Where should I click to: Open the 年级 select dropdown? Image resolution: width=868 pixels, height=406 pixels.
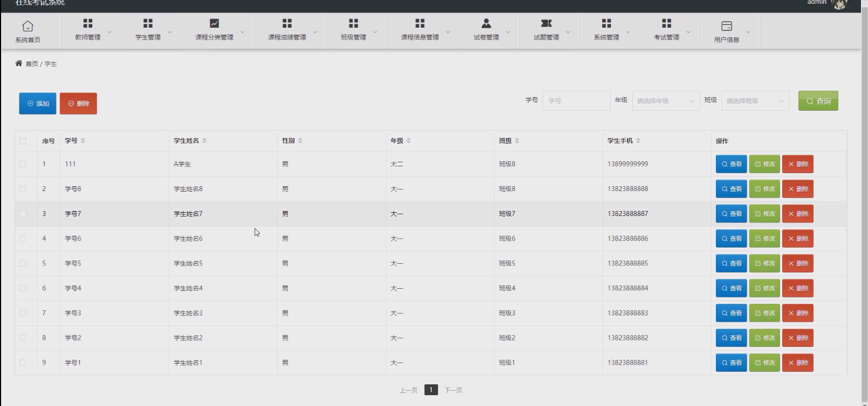click(666, 101)
